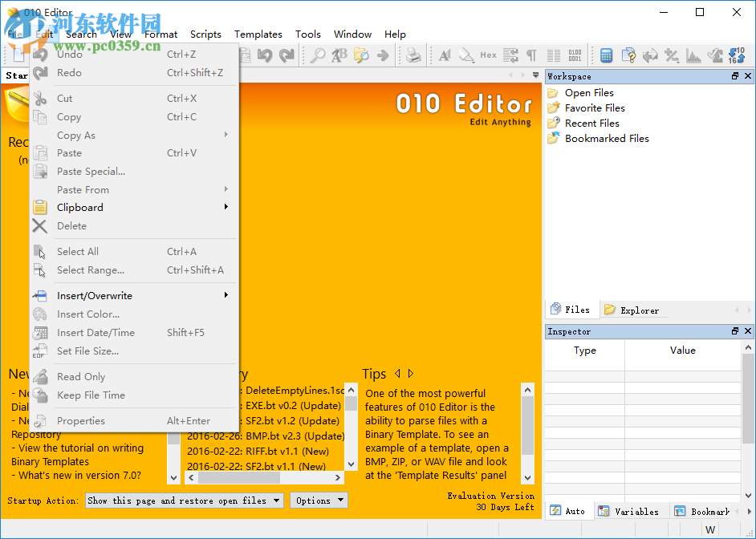Open "What's new in version 7.0?" link
Viewport: 756px width, 539px height.
coord(79,476)
